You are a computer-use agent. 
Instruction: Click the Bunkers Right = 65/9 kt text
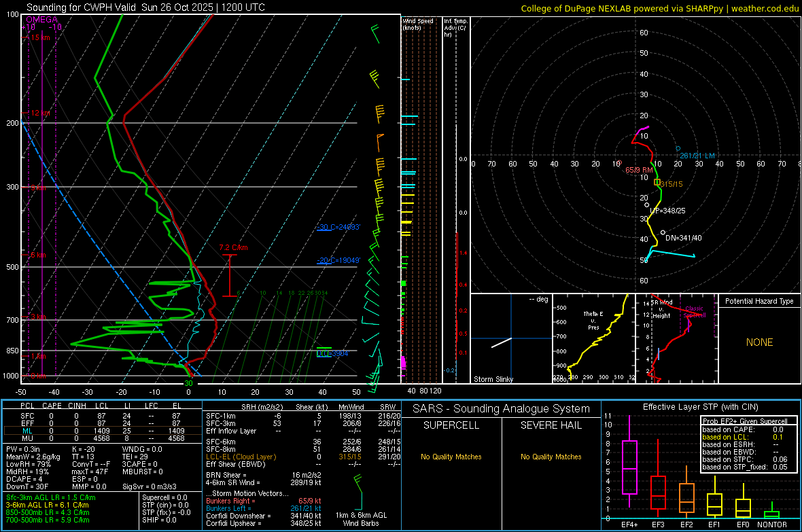(264, 501)
